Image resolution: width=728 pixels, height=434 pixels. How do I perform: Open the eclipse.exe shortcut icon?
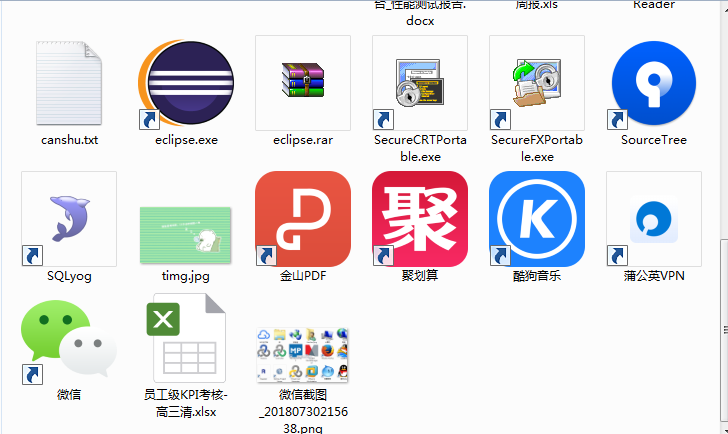186,83
